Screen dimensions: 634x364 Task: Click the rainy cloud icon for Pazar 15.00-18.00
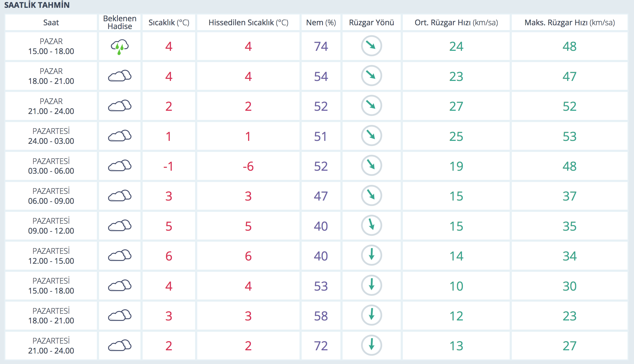point(120,47)
